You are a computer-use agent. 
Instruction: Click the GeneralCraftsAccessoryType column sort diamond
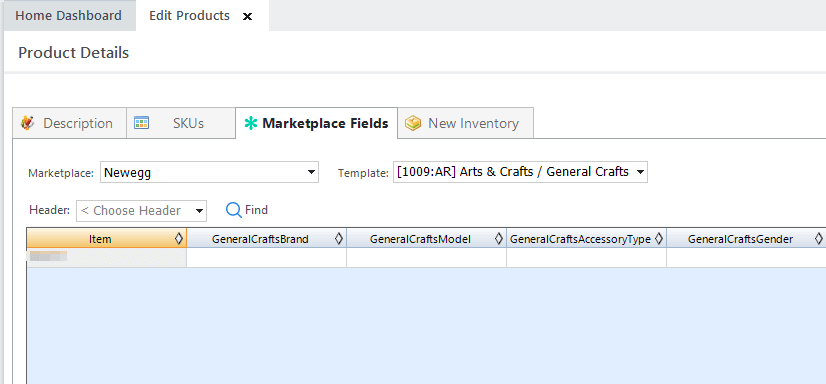pos(658,239)
